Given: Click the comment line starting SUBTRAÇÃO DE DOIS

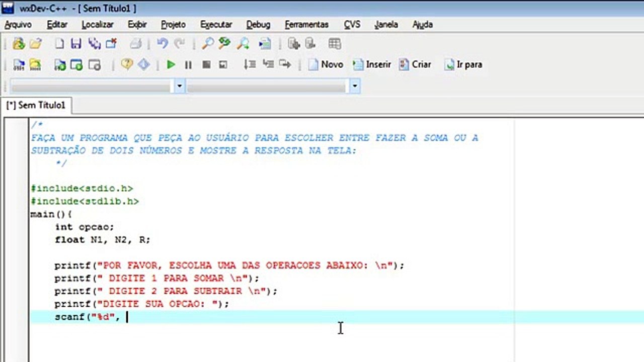Looking at the screenshot, I should click(194, 151).
